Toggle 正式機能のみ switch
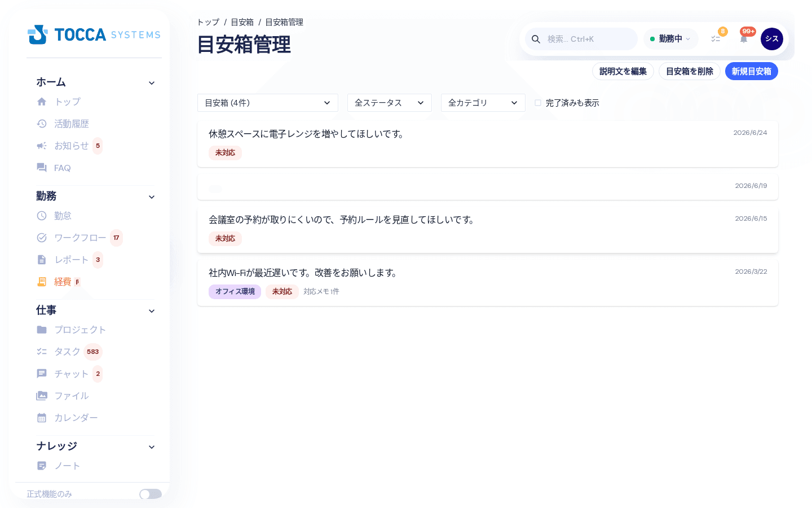 (x=151, y=494)
